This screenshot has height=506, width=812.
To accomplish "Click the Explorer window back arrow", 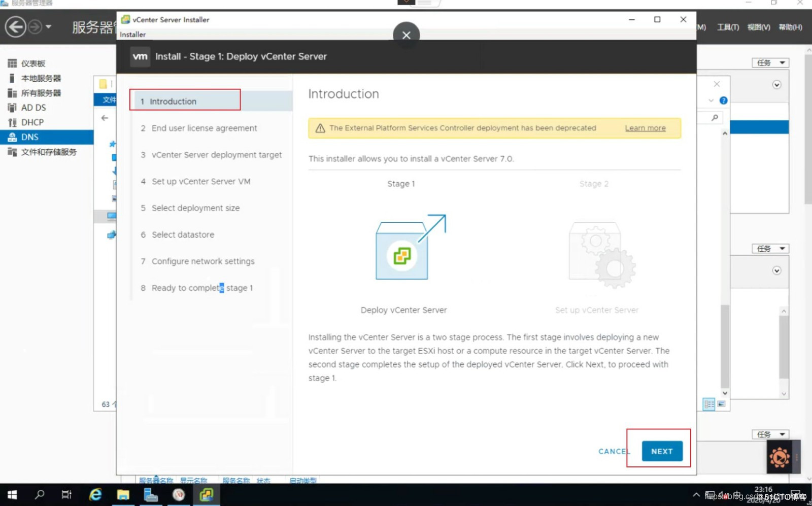I will pyautogui.click(x=105, y=118).
